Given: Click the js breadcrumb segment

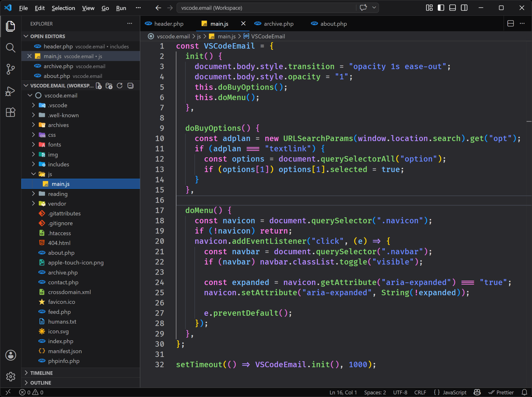Looking at the screenshot, I should click(199, 36).
